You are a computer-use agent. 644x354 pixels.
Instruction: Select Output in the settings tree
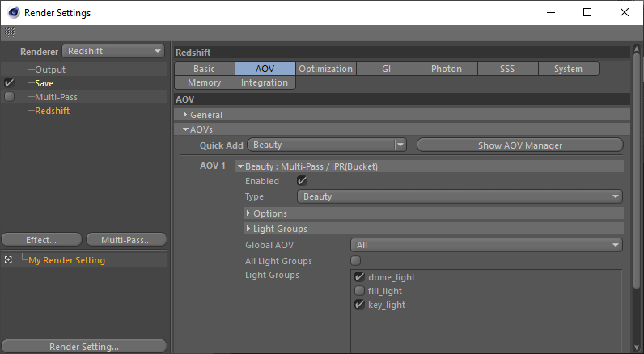click(x=50, y=70)
